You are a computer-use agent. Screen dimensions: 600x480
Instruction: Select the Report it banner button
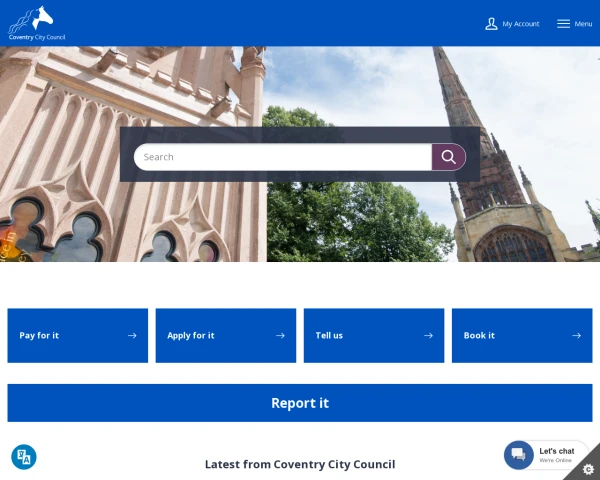coord(300,403)
